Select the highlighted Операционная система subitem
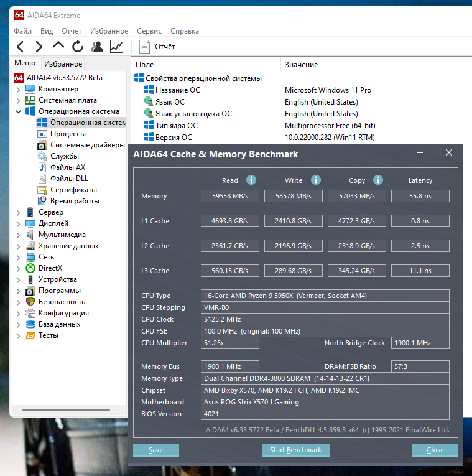 [81, 123]
